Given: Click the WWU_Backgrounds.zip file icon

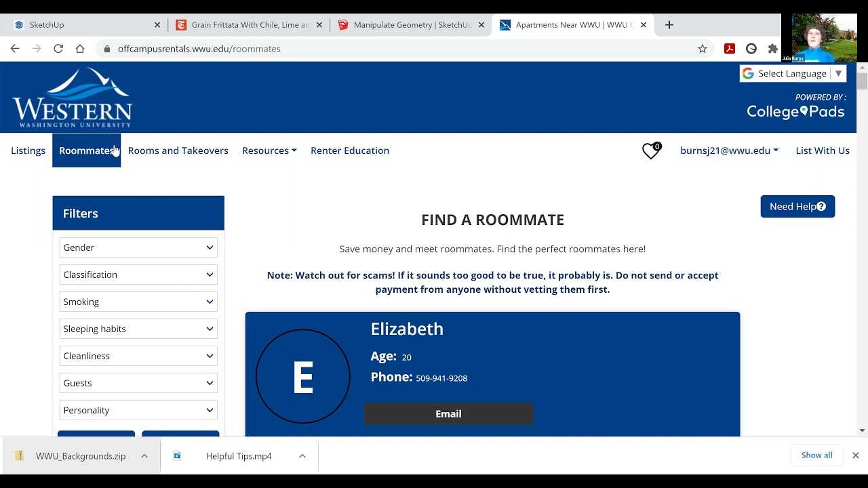Looking at the screenshot, I should point(20,456).
